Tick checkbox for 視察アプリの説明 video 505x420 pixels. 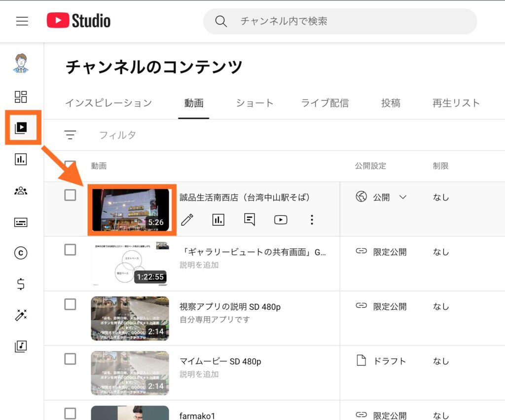pos(71,305)
